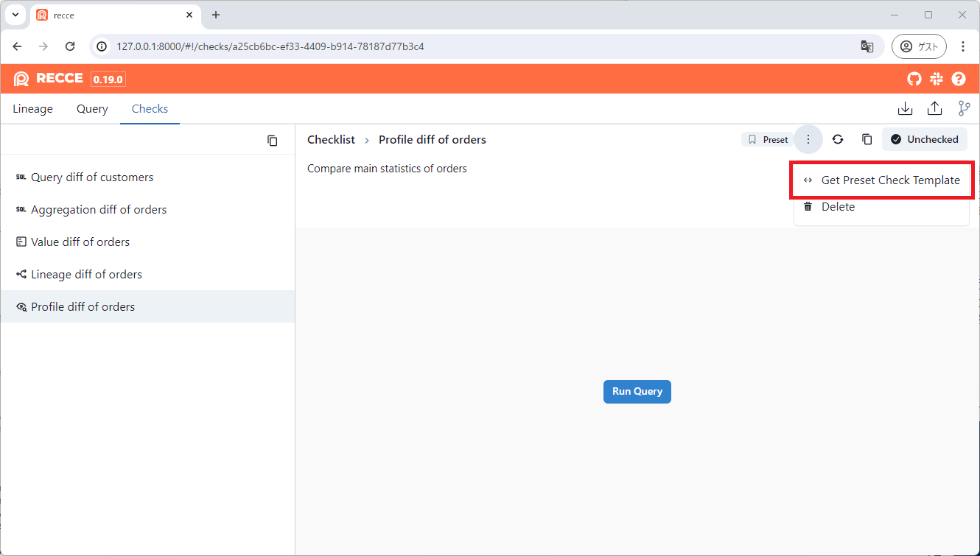980x556 pixels.
Task: Open the site information icon
Action: pos(102,46)
